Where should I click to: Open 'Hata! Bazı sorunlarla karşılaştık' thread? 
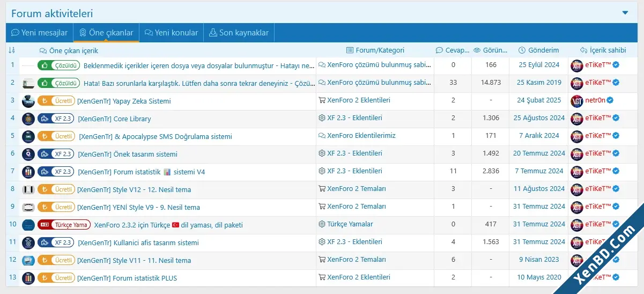click(199, 83)
